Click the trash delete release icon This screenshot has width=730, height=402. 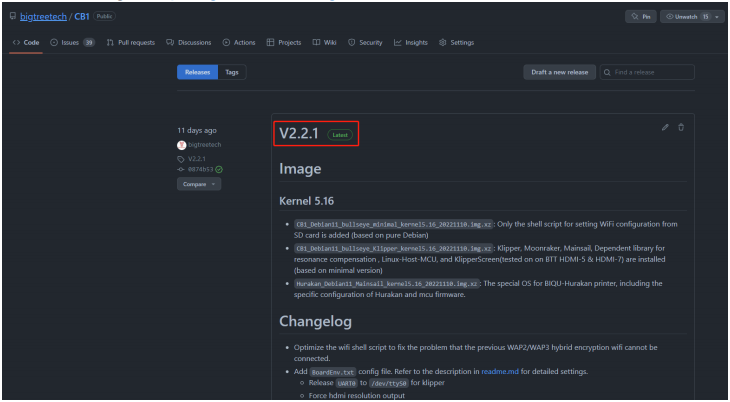click(681, 127)
